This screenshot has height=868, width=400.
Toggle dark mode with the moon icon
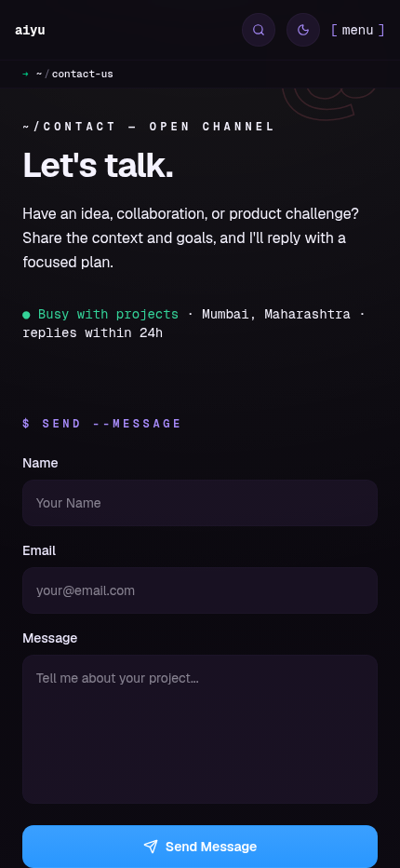coord(303,30)
